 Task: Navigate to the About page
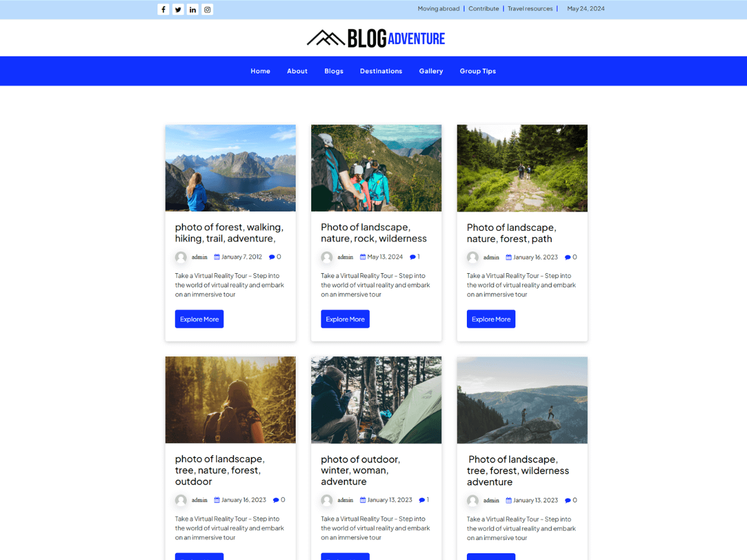tap(297, 71)
